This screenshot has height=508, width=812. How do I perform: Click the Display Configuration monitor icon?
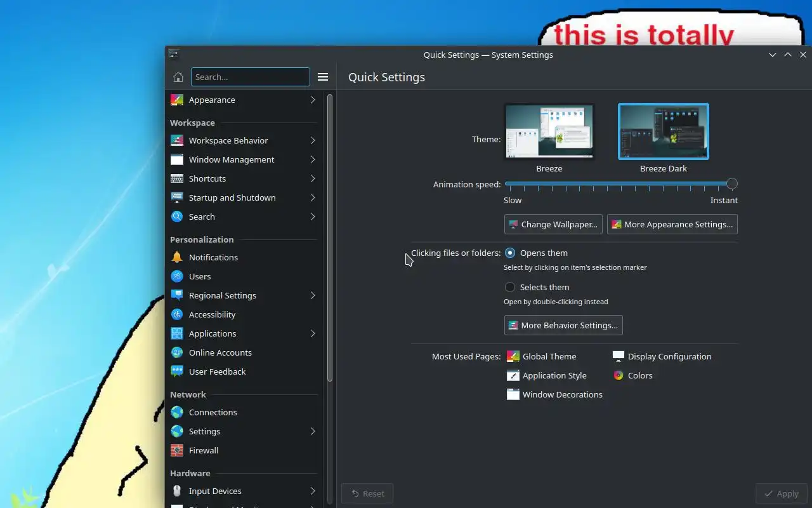coord(619,356)
